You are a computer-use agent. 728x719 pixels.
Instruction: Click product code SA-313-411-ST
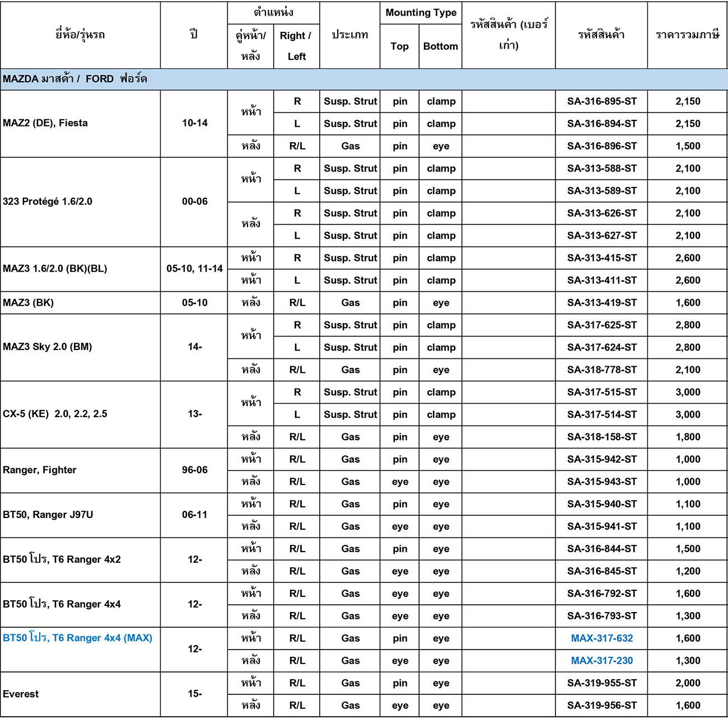601,281
